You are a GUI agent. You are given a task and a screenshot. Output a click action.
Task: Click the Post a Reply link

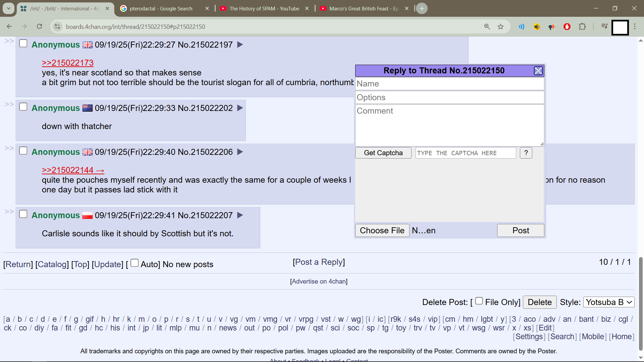(x=319, y=262)
